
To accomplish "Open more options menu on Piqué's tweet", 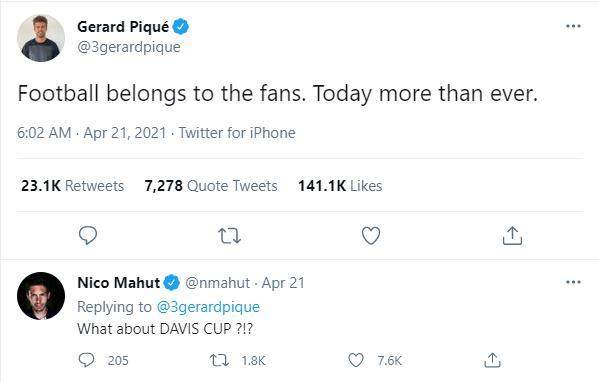I will pyautogui.click(x=573, y=26).
